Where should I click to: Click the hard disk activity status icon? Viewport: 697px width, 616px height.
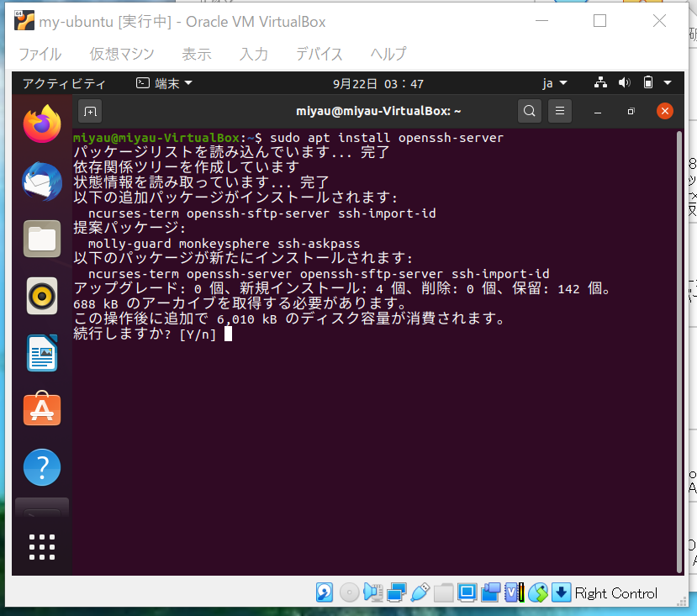coord(325,592)
